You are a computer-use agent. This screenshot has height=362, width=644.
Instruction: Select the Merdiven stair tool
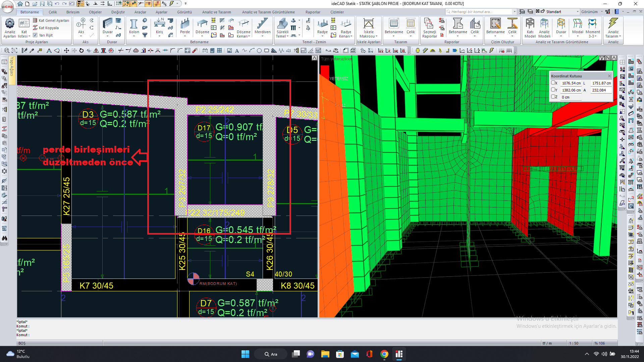click(262, 27)
